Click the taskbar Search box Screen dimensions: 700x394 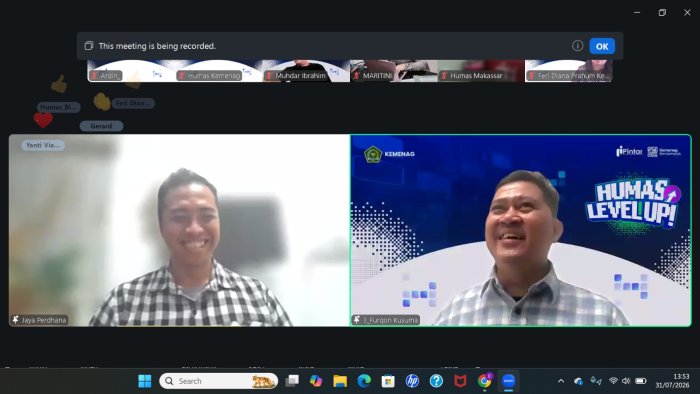pyautogui.click(x=218, y=381)
